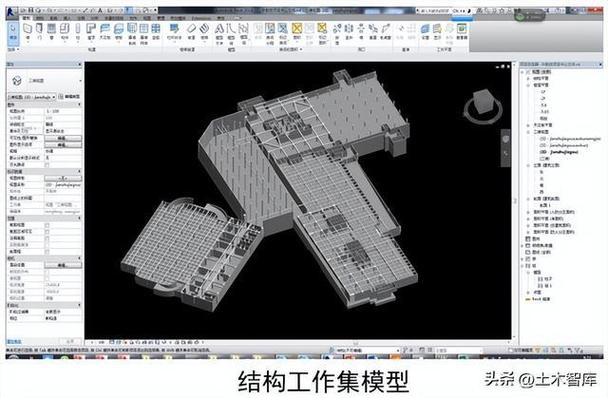Open the Massing and Site ribbon tab
The height and width of the screenshot is (398, 608).
114,18
